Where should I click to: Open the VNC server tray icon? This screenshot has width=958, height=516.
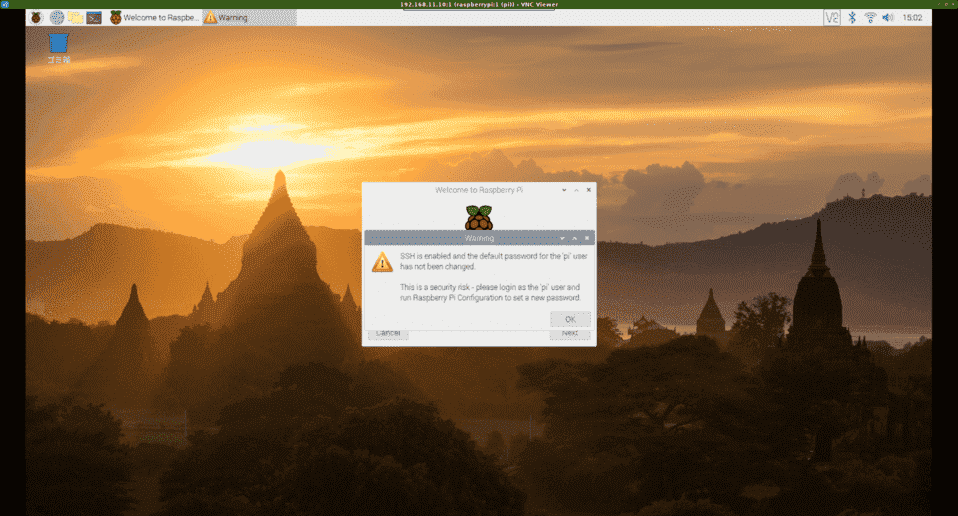coord(832,18)
